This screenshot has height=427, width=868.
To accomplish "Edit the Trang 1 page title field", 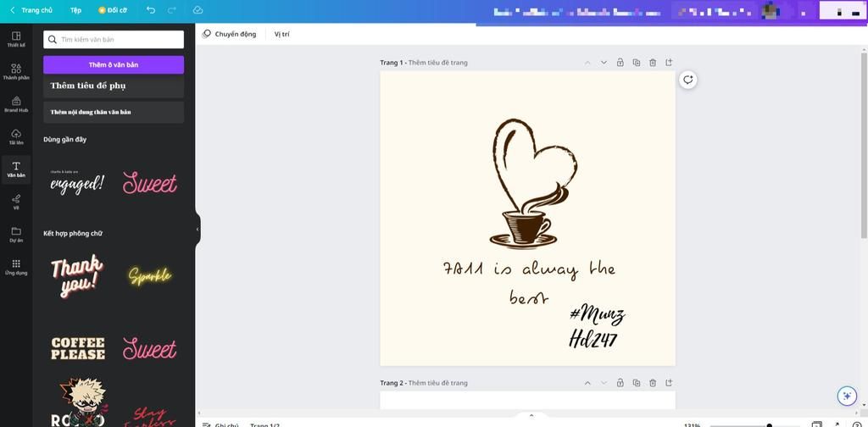I will (438, 63).
